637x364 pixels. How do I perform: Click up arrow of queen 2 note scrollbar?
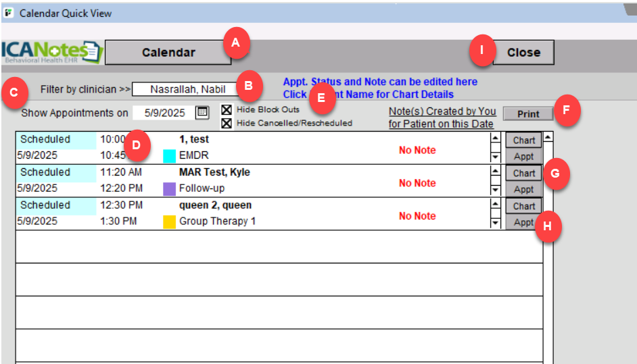coord(495,204)
